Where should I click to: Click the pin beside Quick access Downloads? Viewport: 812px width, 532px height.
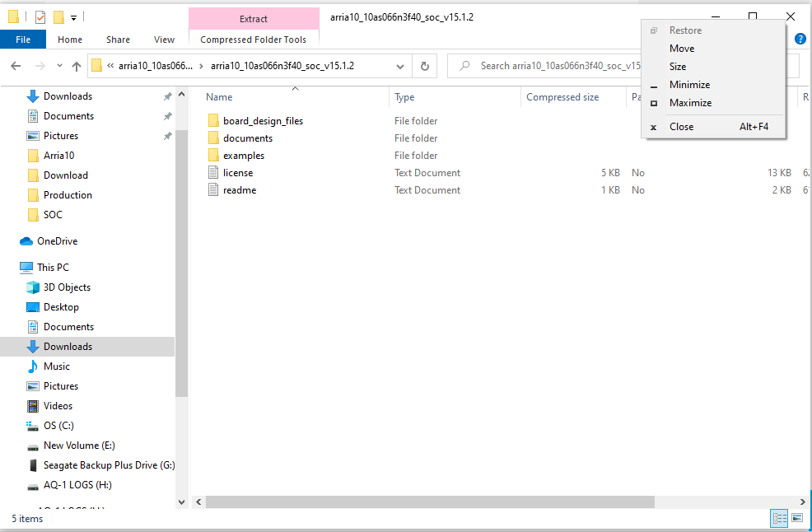click(167, 96)
